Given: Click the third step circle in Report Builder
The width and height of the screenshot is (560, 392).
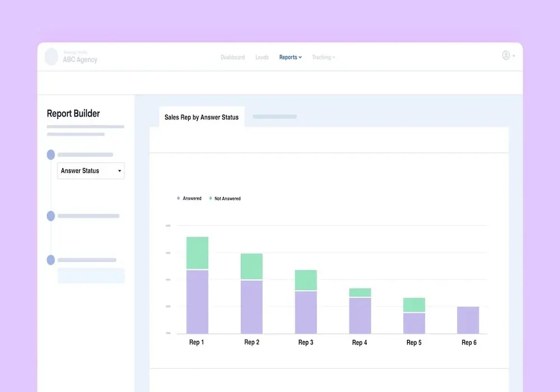Looking at the screenshot, I should tap(51, 260).
